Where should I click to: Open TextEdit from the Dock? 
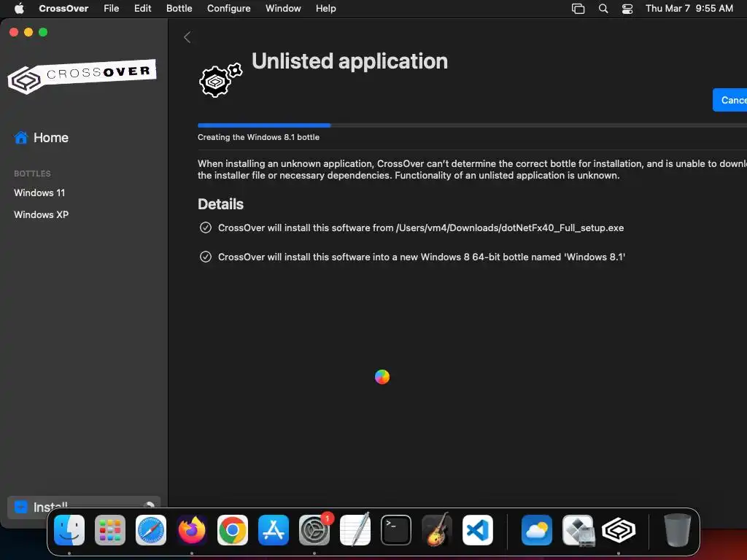point(355,530)
